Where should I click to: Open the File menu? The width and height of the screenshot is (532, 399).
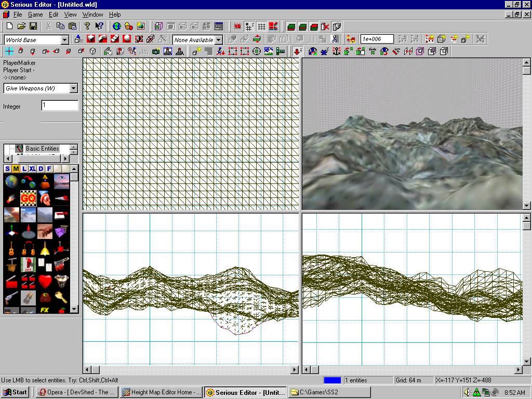click(18, 15)
